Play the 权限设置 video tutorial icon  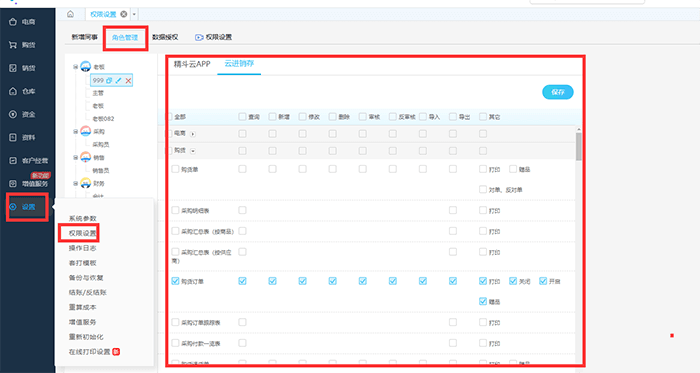[199, 37]
